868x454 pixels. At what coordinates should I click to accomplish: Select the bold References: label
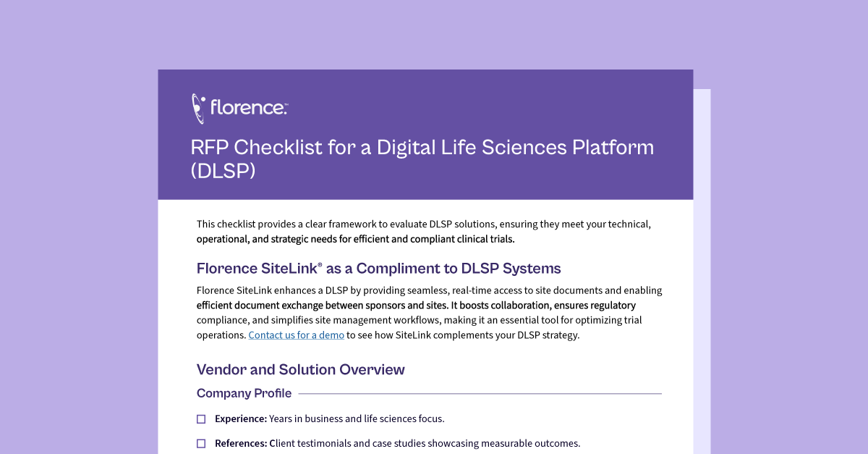(x=241, y=443)
